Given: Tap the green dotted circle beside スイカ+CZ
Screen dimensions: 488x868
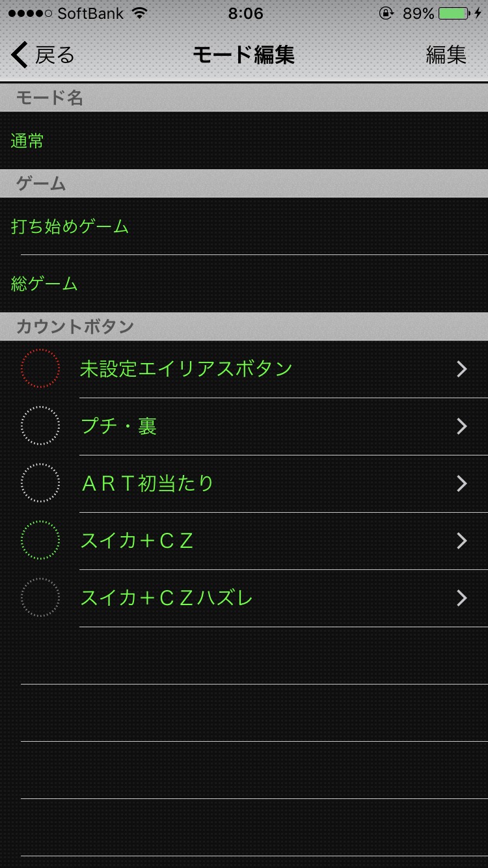Looking at the screenshot, I should [40, 541].
